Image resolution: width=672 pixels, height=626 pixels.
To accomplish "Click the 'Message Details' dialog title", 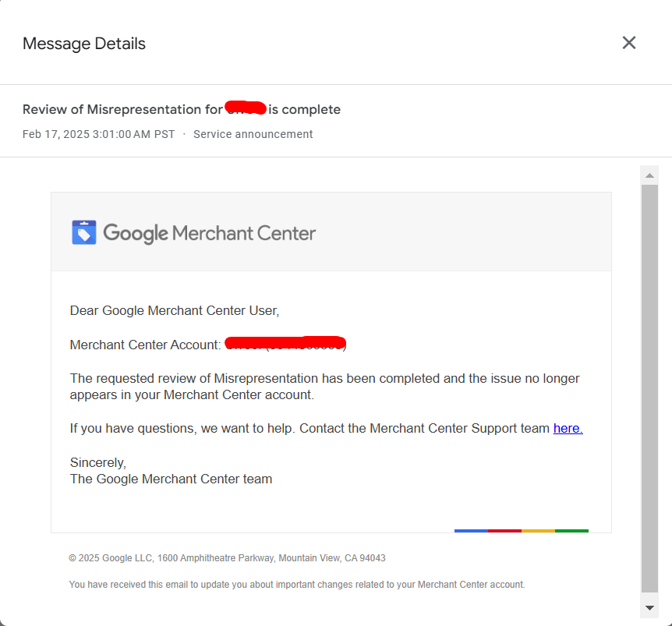I will coord(84,44).
